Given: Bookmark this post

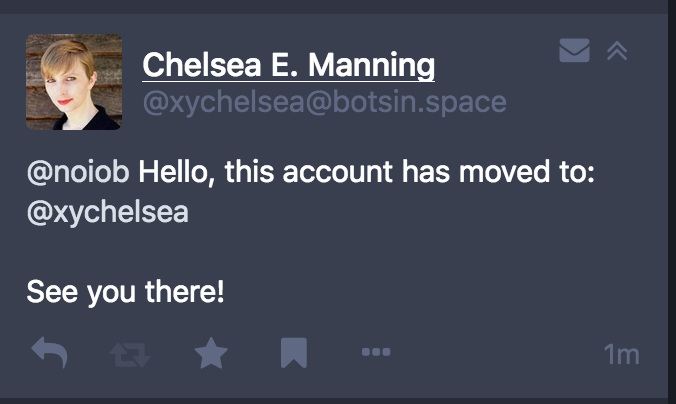Looking at the screenshot, I should click(292, 352).
